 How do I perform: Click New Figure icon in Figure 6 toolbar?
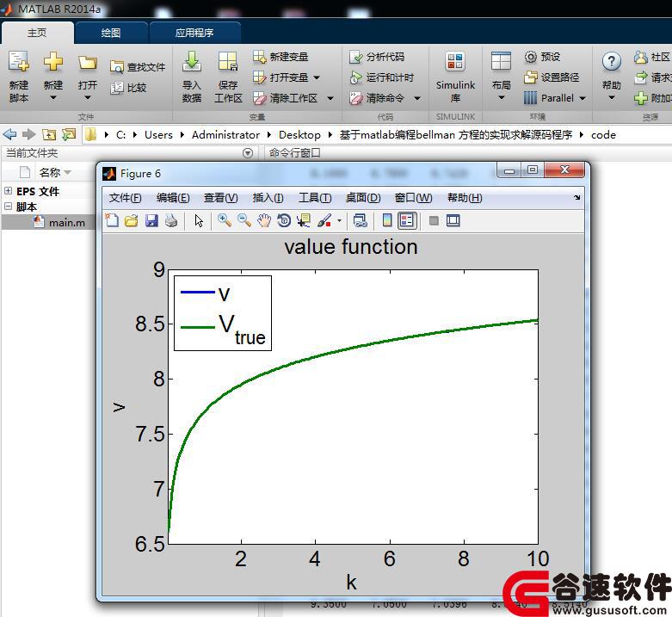point(112,220)
